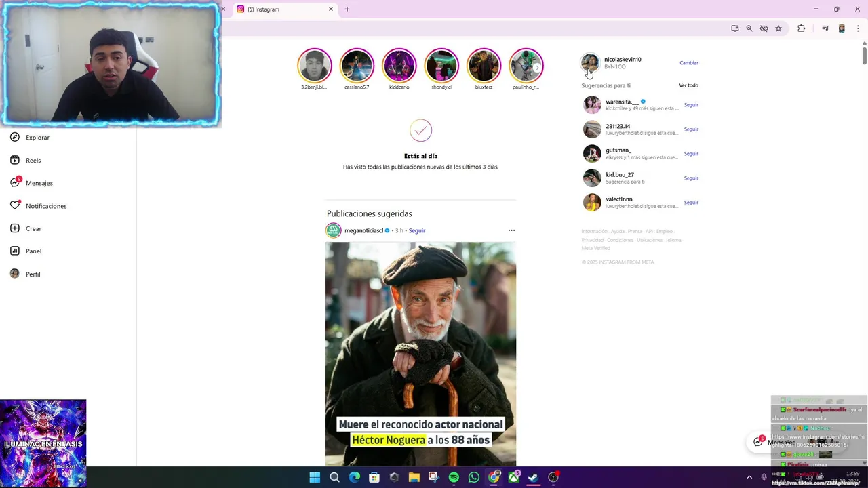Open Snipping Tool from the taskbar

click(x=434, y=477)
